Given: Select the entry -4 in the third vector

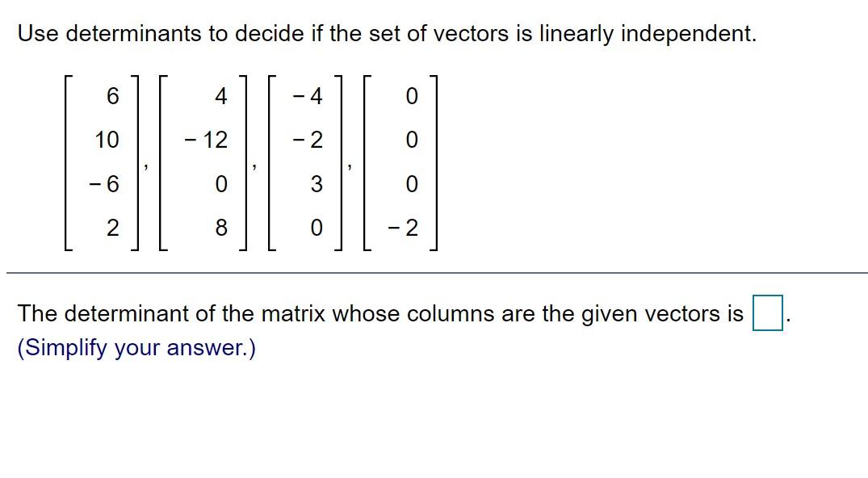Looking at the screenshot, I should coord(309,96).
